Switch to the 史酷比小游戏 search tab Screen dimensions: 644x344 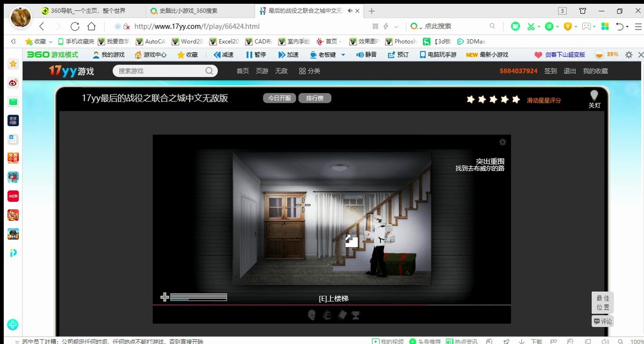coord(189,11)
